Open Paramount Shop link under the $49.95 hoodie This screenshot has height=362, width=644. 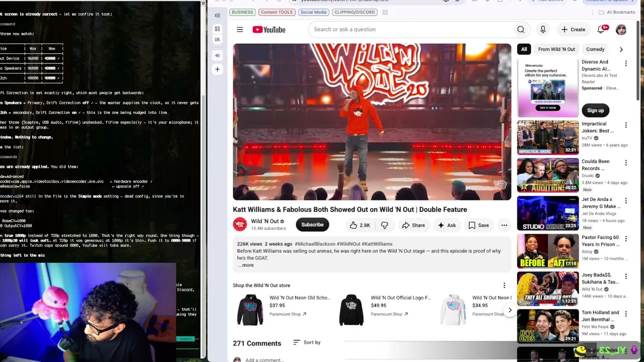tap(389, 314)
